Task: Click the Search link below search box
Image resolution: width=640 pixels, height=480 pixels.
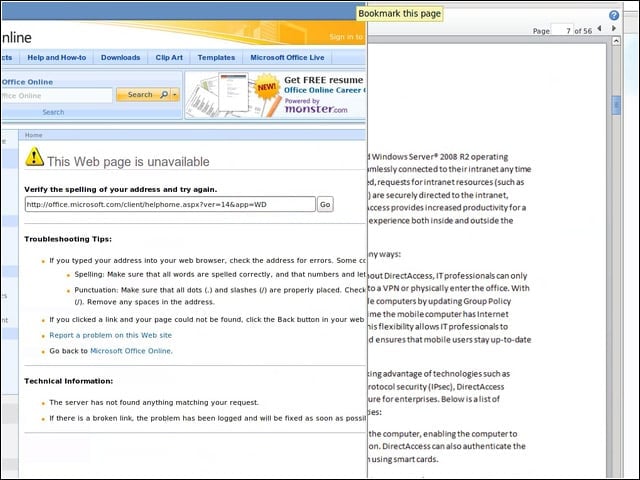Action: [53, 112]
